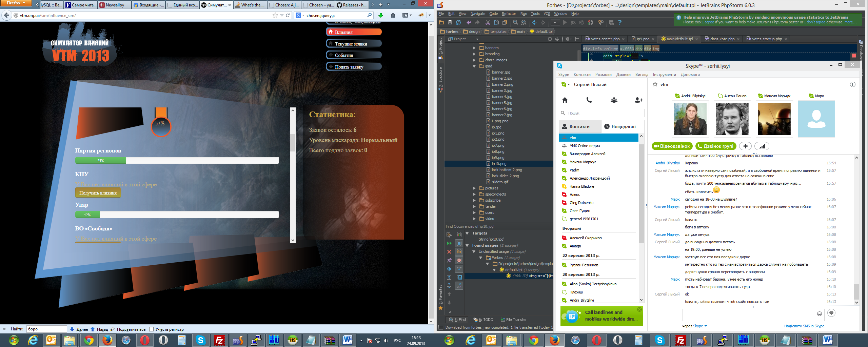
Task: Click the Call phones icon in Skype
Action: [x=589, y=100]
